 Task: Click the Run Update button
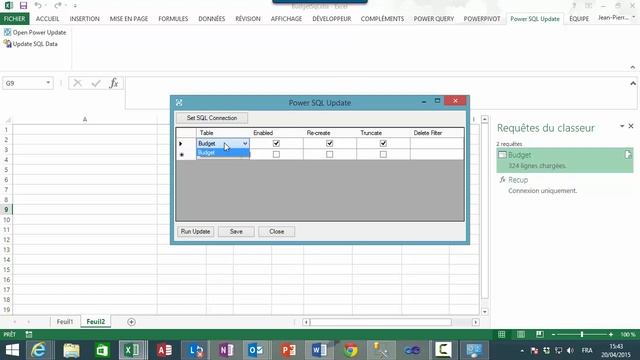(x=196, y=231)
